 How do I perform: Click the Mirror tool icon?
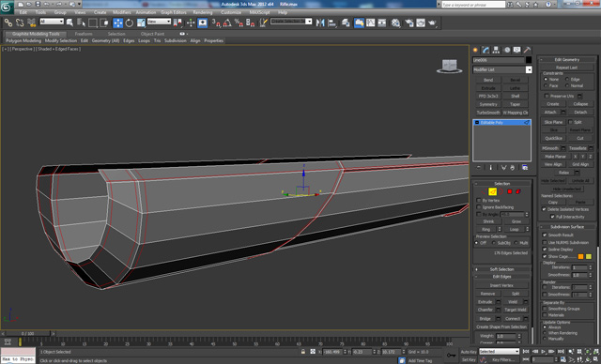point(320,23)
